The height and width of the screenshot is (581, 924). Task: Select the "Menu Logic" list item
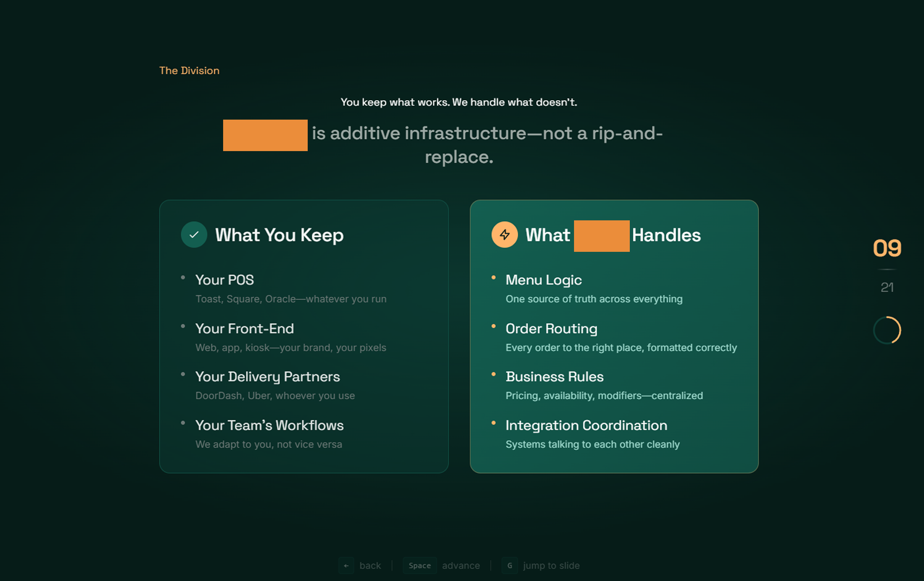(543, 280)
